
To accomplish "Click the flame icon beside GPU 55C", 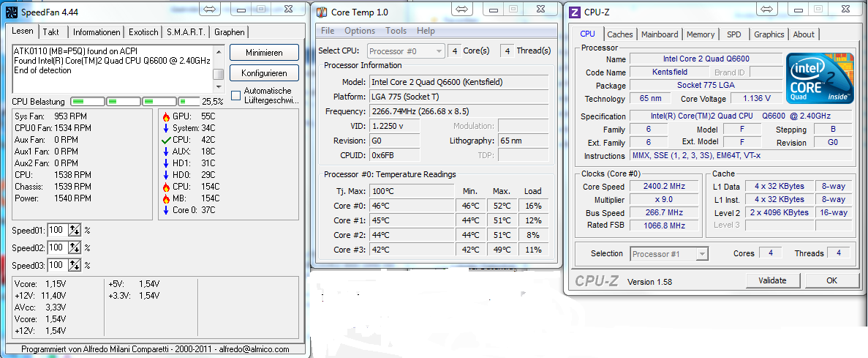I will [165, 116].
